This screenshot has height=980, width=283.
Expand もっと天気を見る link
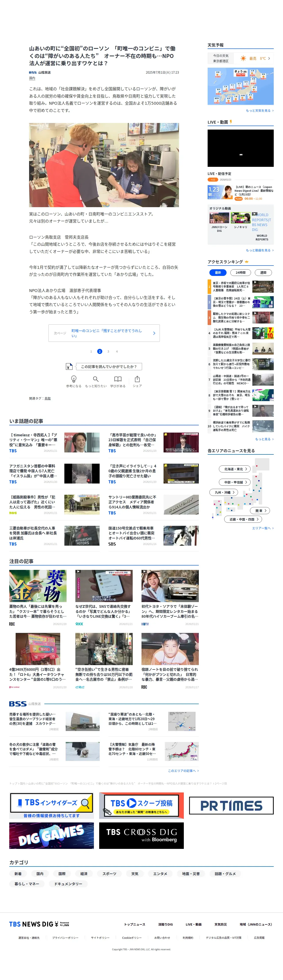click(x=260, y=110)
